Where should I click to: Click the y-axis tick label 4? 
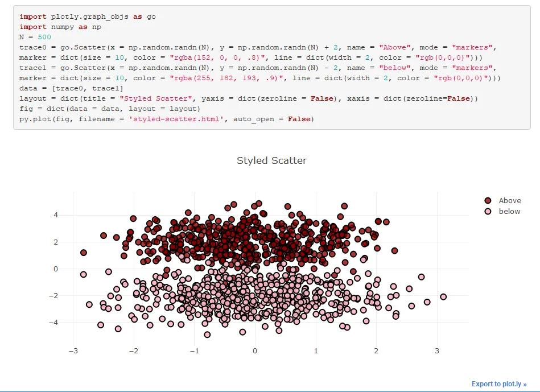pos(56,215)
